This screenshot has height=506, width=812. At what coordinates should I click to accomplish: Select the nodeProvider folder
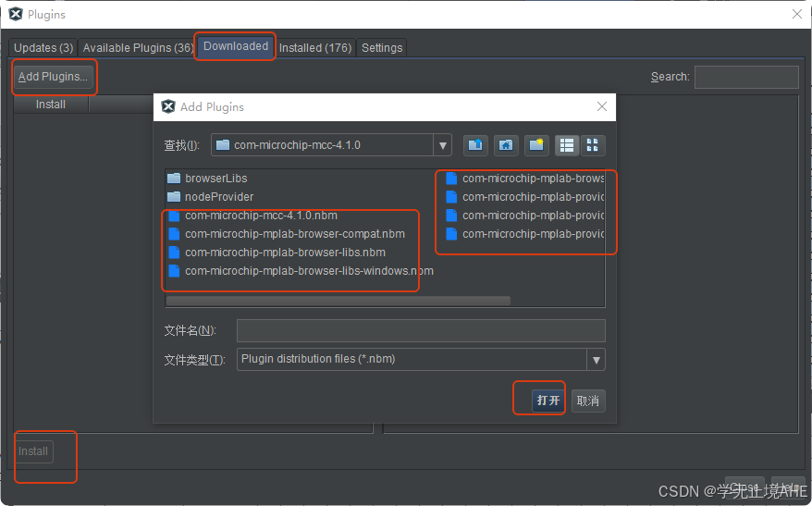pos(211,197)
